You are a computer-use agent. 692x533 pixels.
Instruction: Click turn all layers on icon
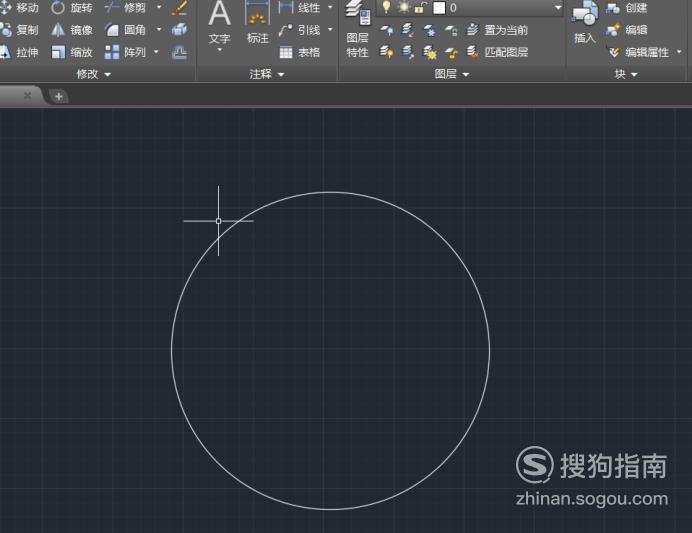(387, 52)
